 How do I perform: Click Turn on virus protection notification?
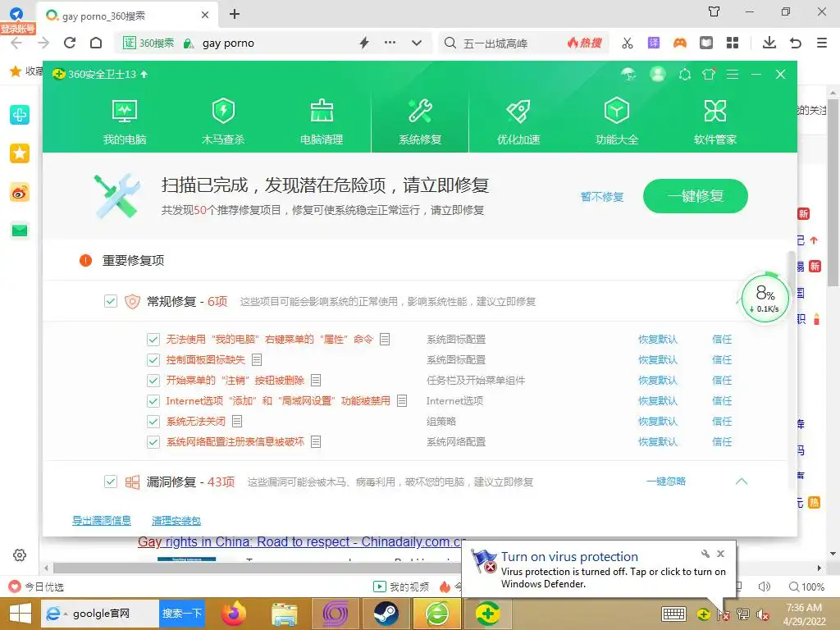(599, 569)
